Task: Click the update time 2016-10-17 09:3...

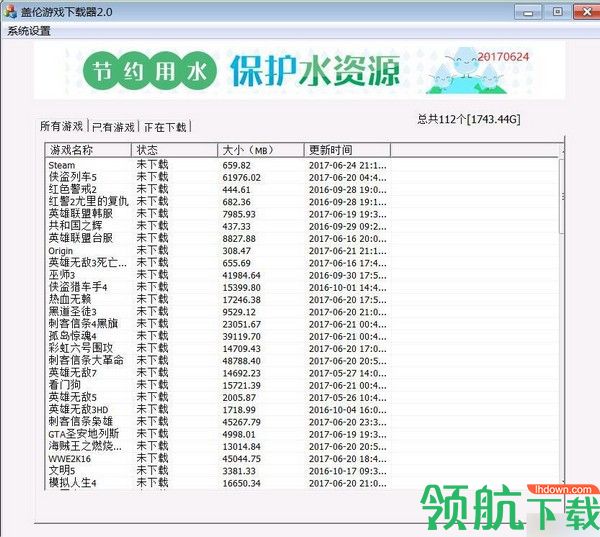Action: (347, 472)
